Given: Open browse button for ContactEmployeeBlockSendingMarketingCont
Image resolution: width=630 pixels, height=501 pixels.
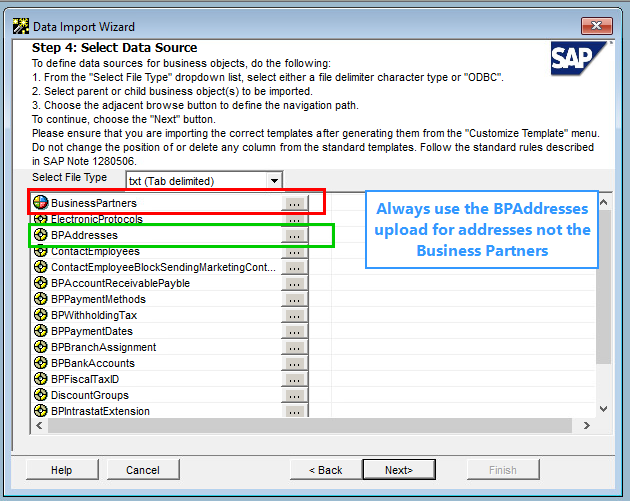Looking at the screenshot, I should tap(295, 268).
